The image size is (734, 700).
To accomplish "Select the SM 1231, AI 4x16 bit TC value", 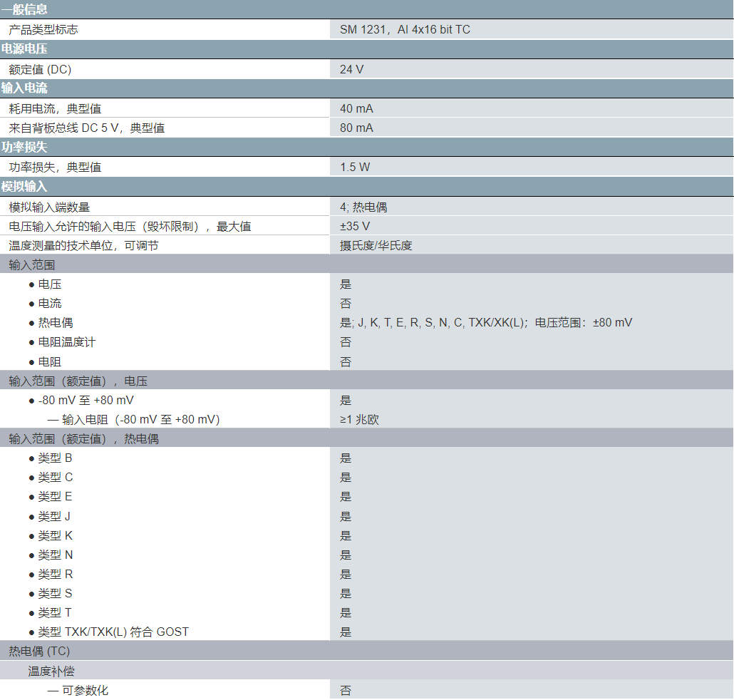I will click(x=405, y=29).
